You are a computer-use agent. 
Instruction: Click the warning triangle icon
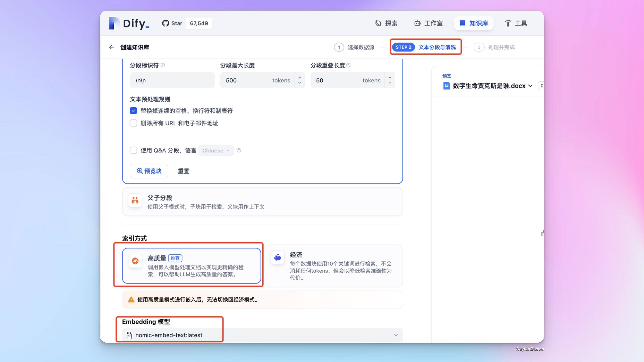pos(131,300)
